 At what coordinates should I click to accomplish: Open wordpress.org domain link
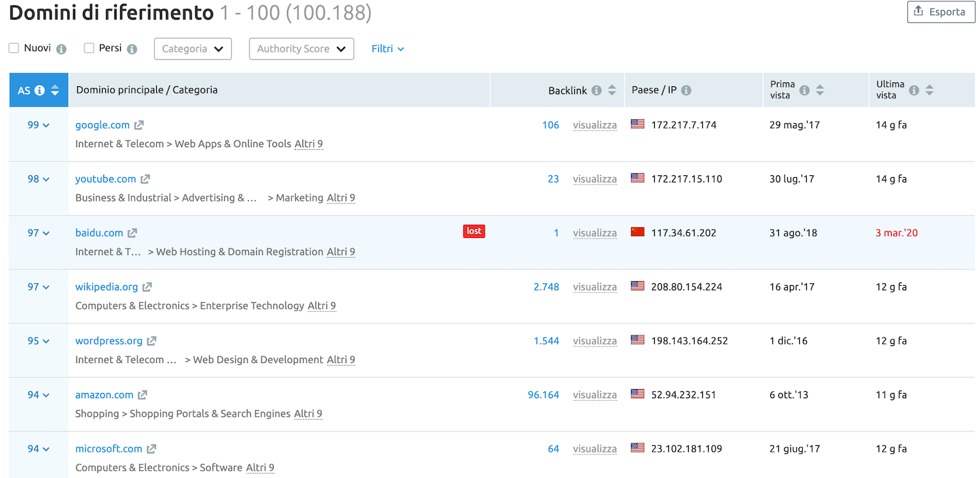[108, 341]
